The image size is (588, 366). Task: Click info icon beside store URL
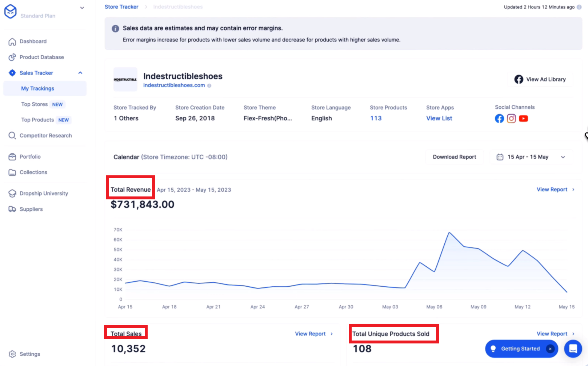click(x=209, y=85)
